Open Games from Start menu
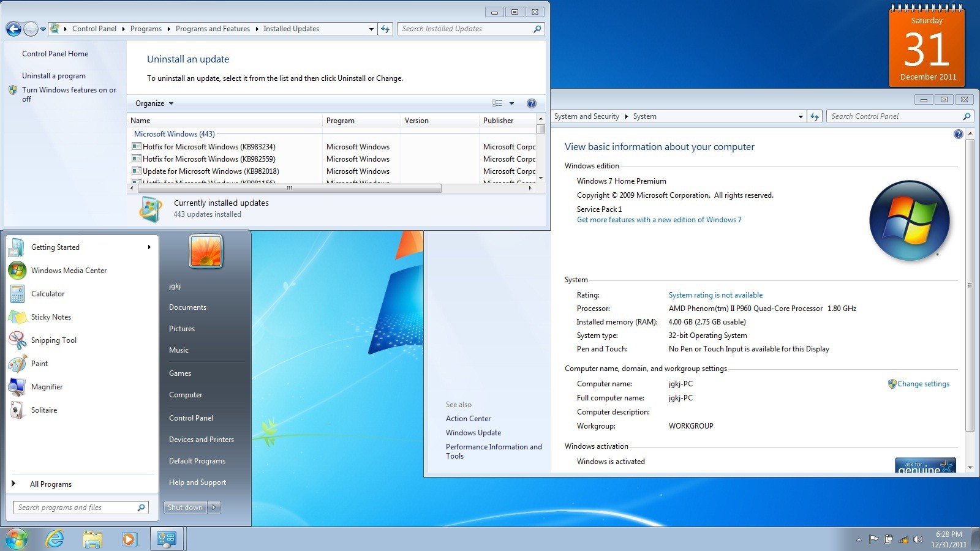 [x=180, y=373]
